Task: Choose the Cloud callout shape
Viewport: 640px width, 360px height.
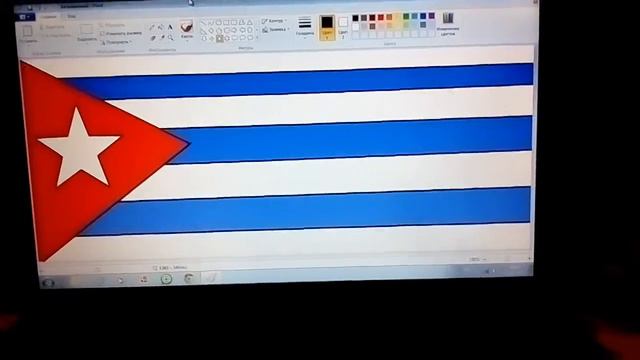Action: click(251, 38)
